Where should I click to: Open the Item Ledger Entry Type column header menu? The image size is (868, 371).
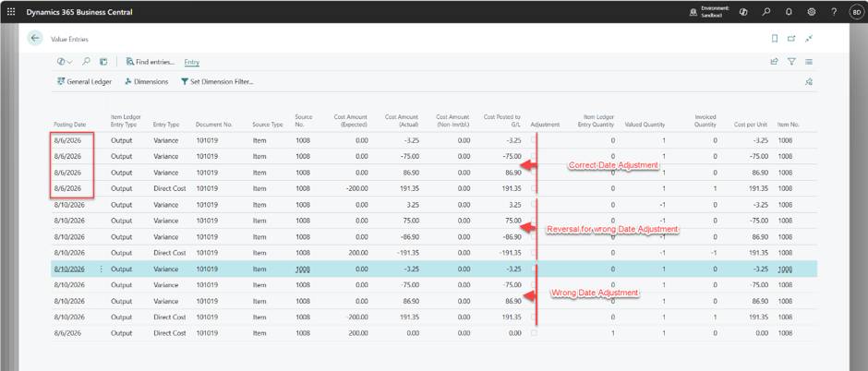point(126,121)
